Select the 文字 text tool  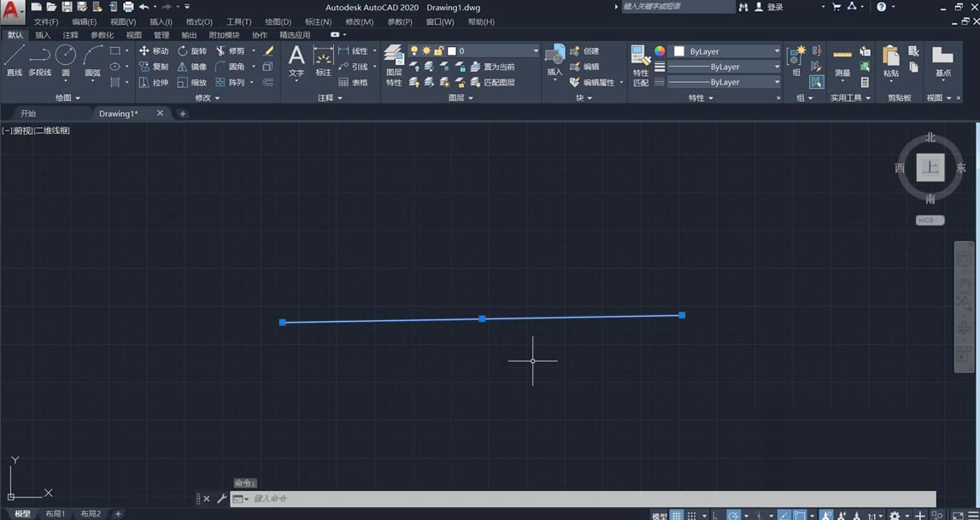coord(296,61)
